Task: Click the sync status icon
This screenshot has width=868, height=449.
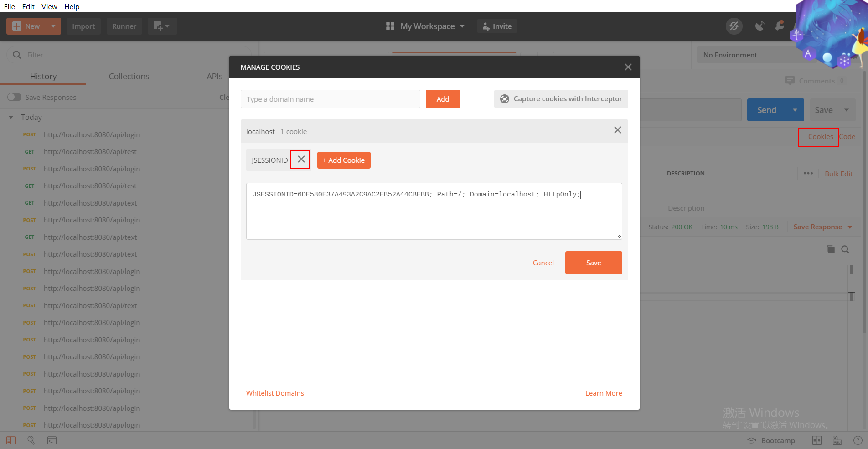Action: (734, 26)
